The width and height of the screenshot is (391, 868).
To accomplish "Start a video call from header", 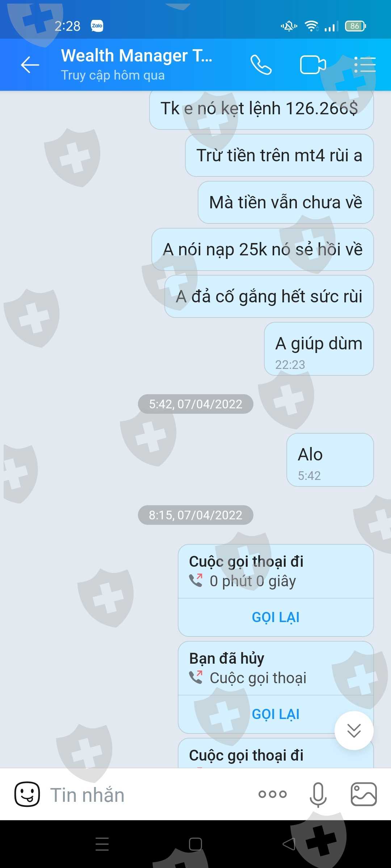I will [313, 65].
